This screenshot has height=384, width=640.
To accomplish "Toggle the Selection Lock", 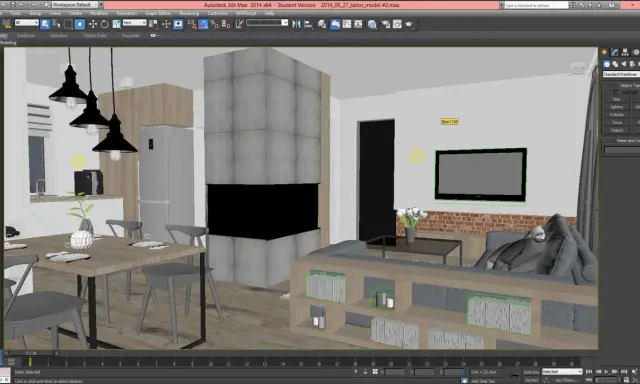I will click(x=365, y=372).
